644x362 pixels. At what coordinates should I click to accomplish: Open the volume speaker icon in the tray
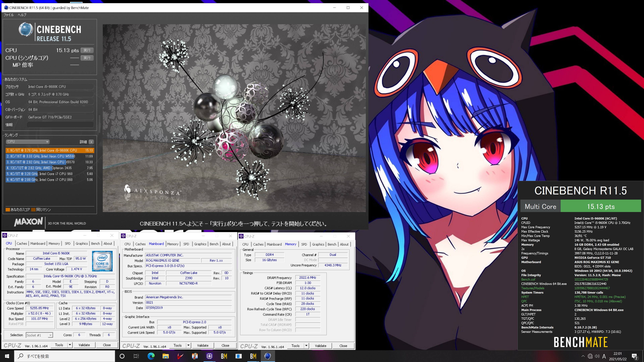(597, 356)
